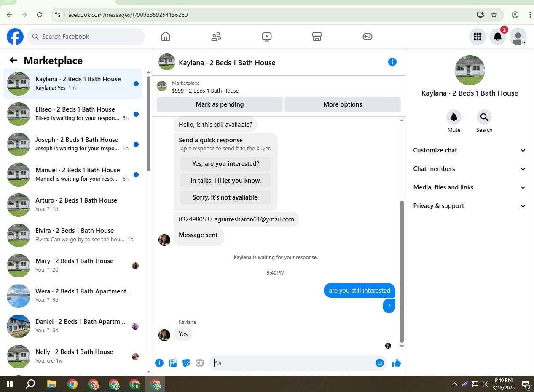Open taskbar volume control
534x392 pixels.
(x=485, y=384)
